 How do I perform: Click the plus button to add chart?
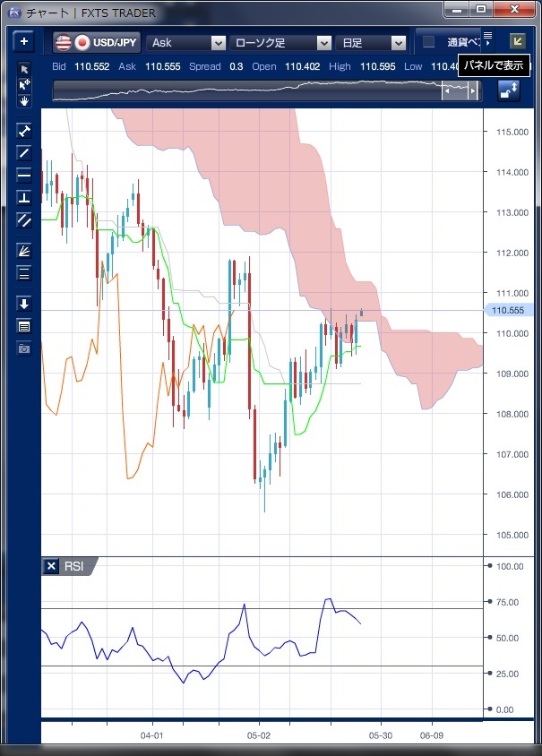[24, 42]
